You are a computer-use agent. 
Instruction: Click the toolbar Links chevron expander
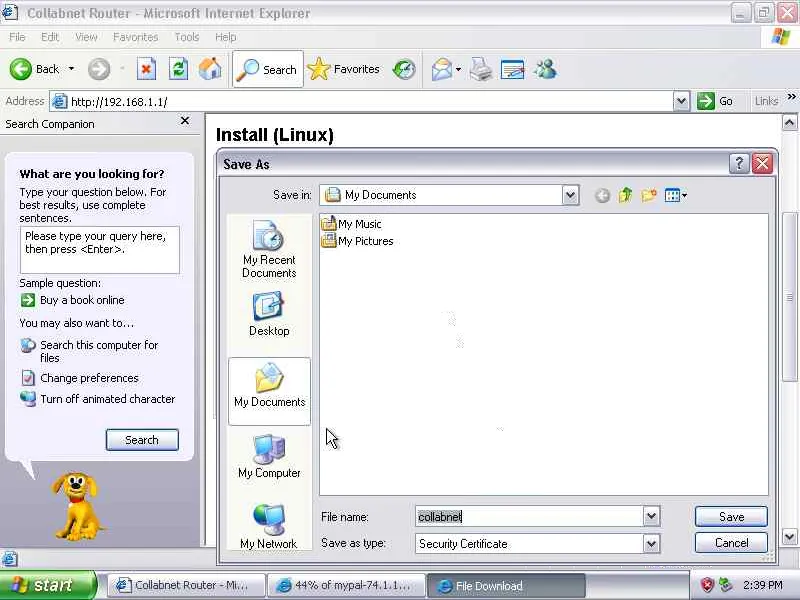(791, 97)
